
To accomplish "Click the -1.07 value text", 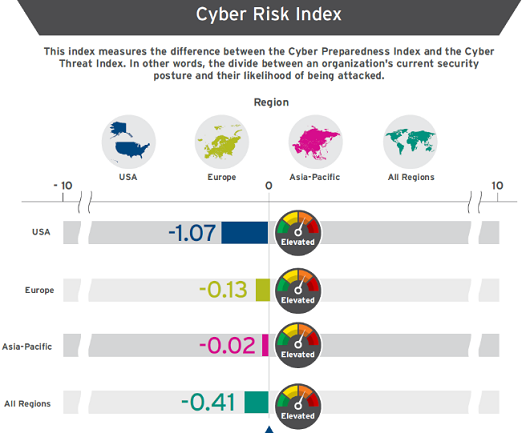I will pos(192,233).
